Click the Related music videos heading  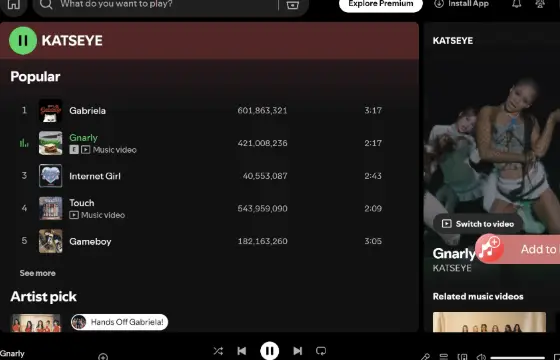click(x=478, y=296)
